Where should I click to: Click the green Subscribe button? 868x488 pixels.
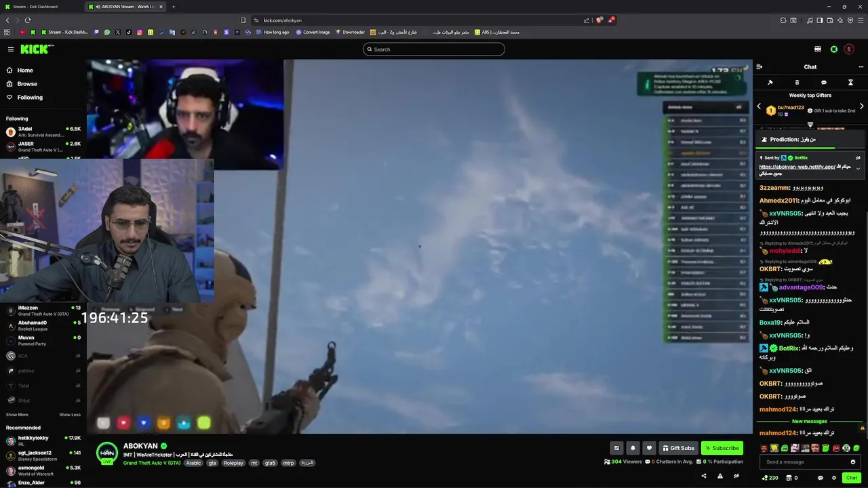(722, 448)
